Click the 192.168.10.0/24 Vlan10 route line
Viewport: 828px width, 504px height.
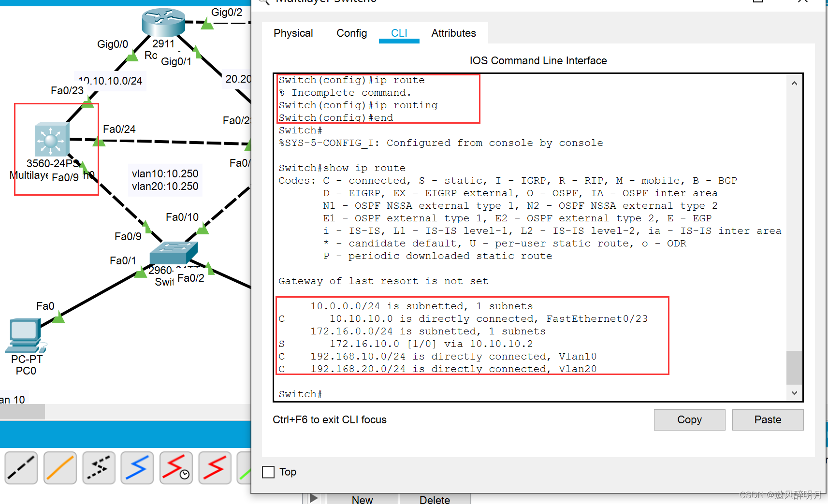click(437, 356)
